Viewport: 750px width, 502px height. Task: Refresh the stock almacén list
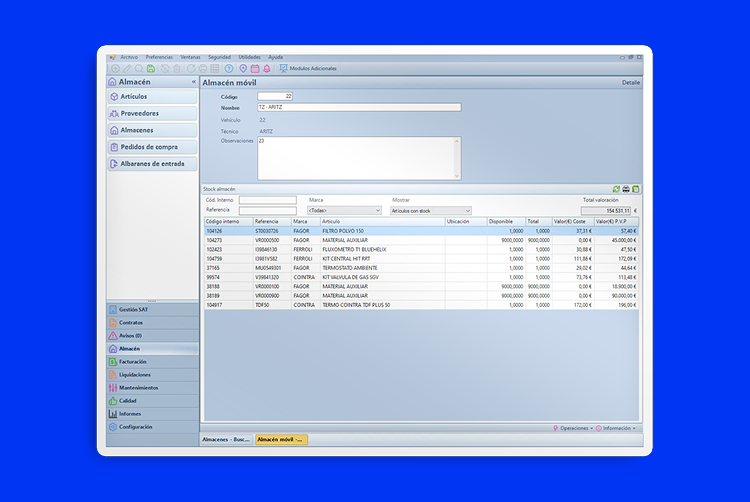point(616,188)
